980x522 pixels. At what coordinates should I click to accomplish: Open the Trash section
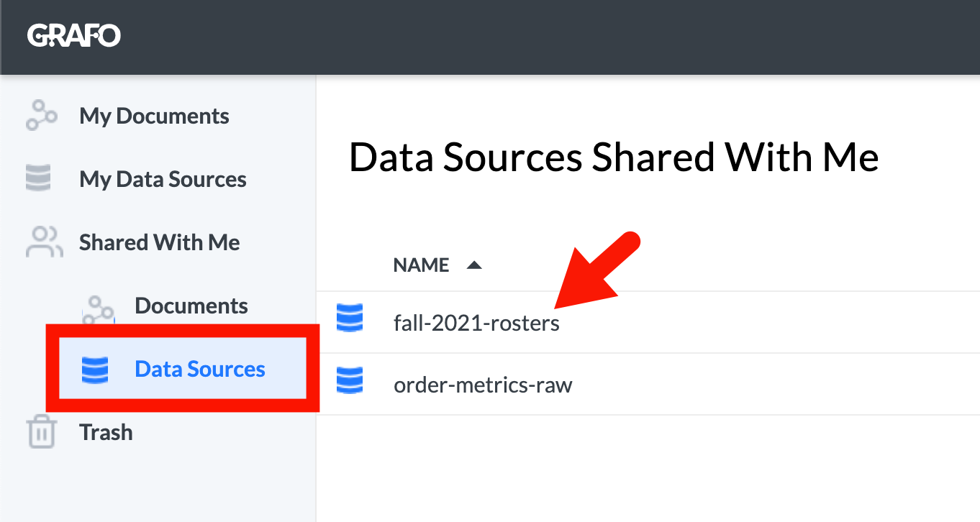pos(106,432)
